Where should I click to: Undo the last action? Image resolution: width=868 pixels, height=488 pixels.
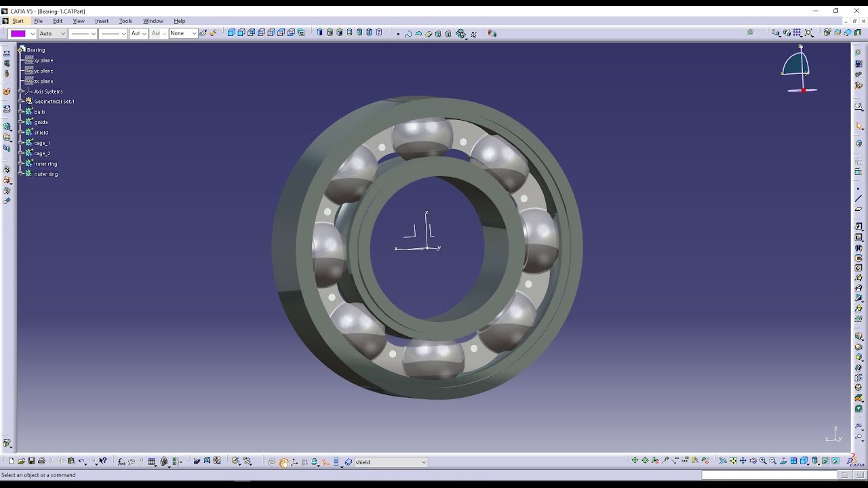point(81,462)
